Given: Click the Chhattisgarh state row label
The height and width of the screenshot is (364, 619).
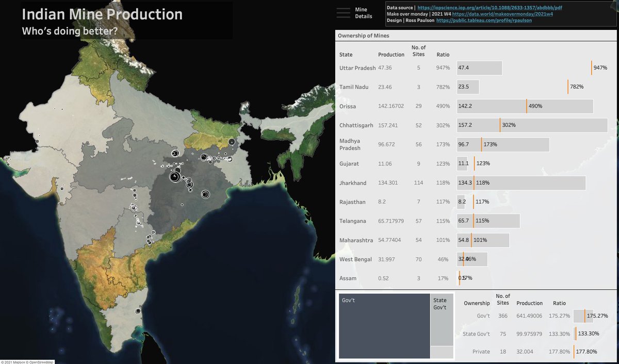Looking at the screenshot, I should pyautogui.click(x=356, y=125).
